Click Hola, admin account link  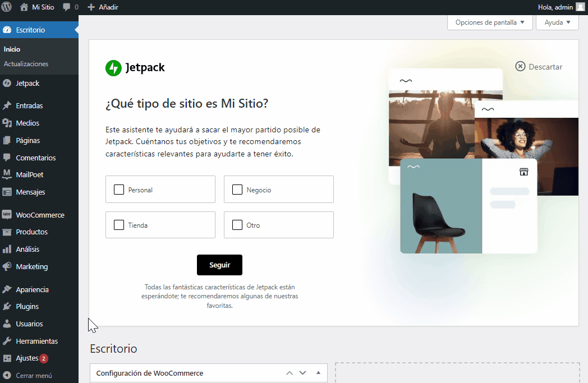click(x=555, y=7)
